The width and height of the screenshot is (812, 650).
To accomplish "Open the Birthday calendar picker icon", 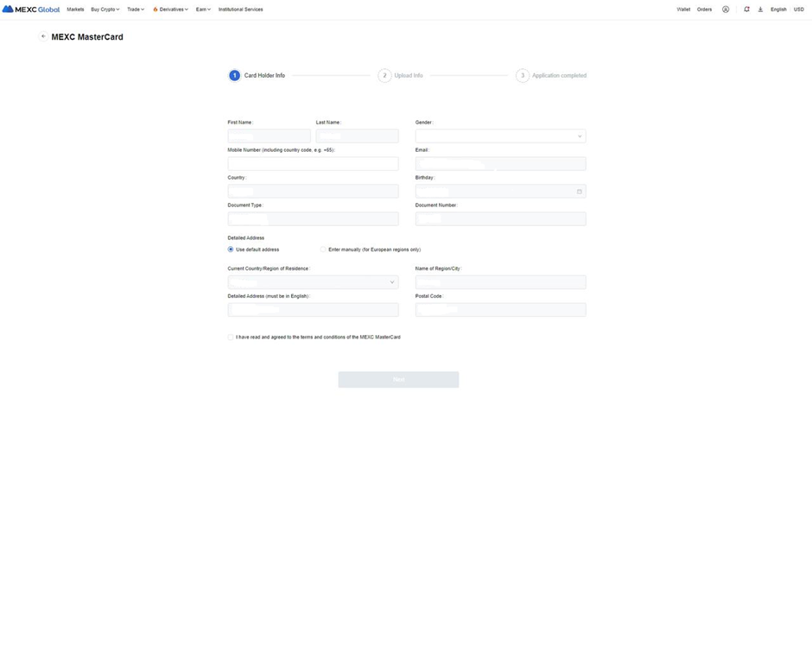I will (x=579, y=192).
